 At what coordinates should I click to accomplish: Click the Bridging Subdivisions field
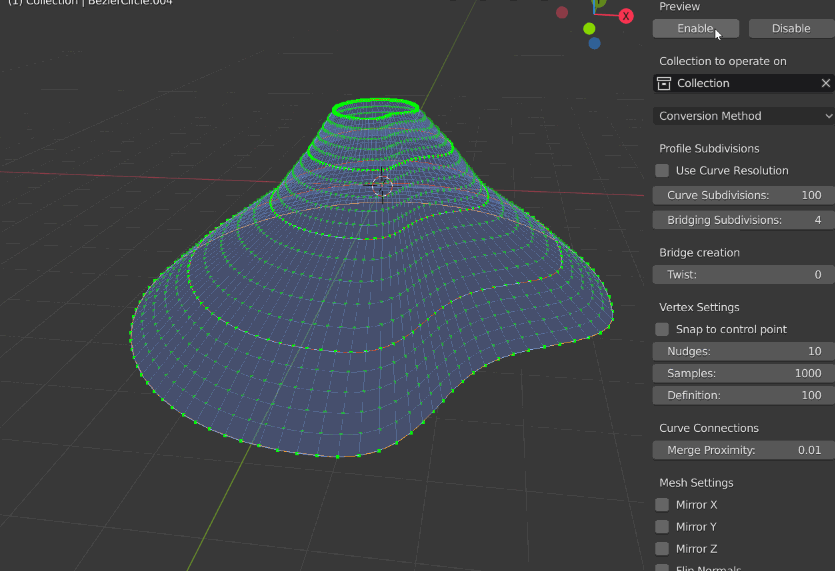(743, 220)
